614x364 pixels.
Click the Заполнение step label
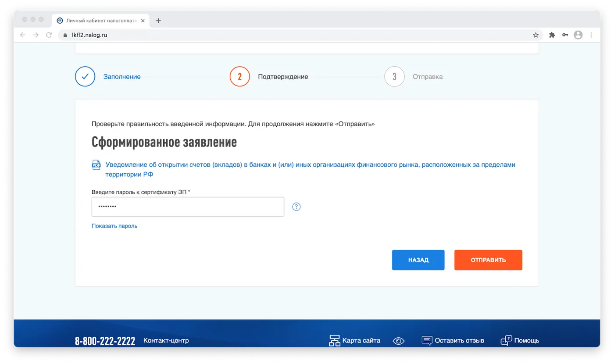pos(122,77)
